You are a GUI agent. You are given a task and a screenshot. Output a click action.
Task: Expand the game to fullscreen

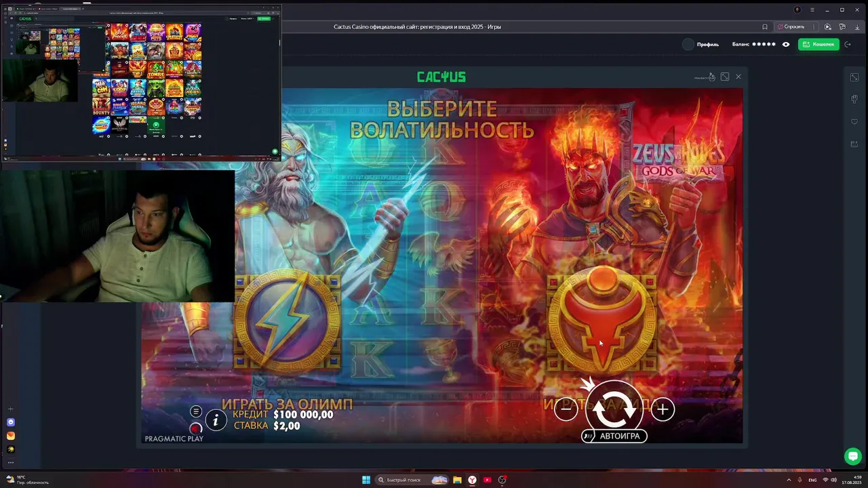click(x=725, y=77)
